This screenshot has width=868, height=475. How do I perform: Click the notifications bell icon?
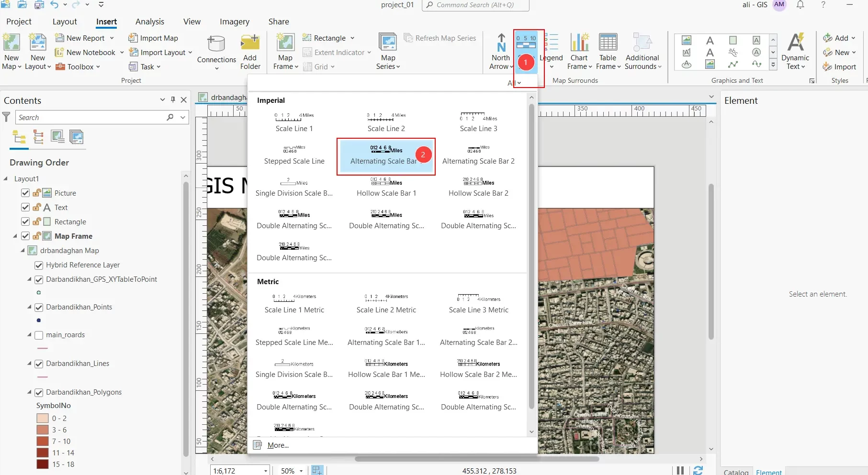(800, 5)
